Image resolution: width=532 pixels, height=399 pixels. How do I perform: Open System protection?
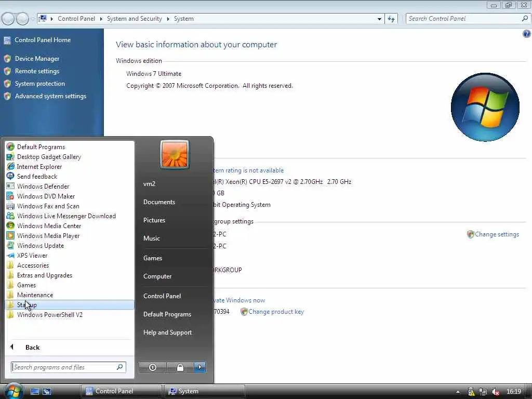(x=39, y=84)
